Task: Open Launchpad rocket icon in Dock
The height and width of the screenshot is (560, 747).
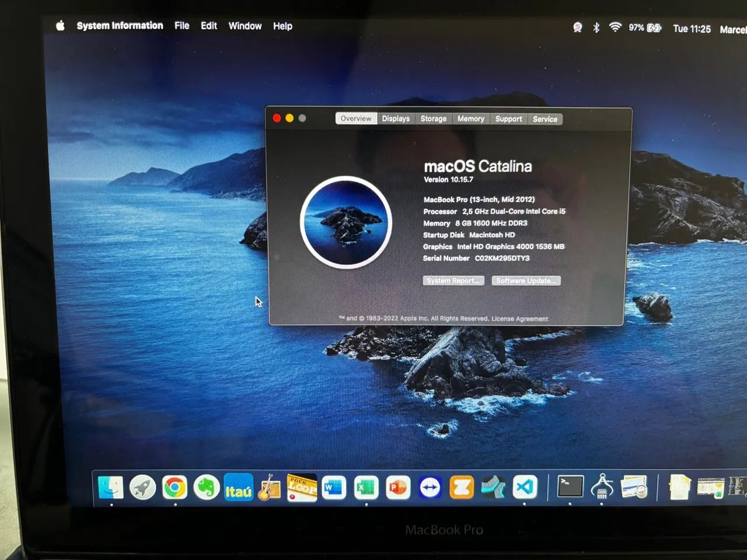Action: [x=142, y=488]
